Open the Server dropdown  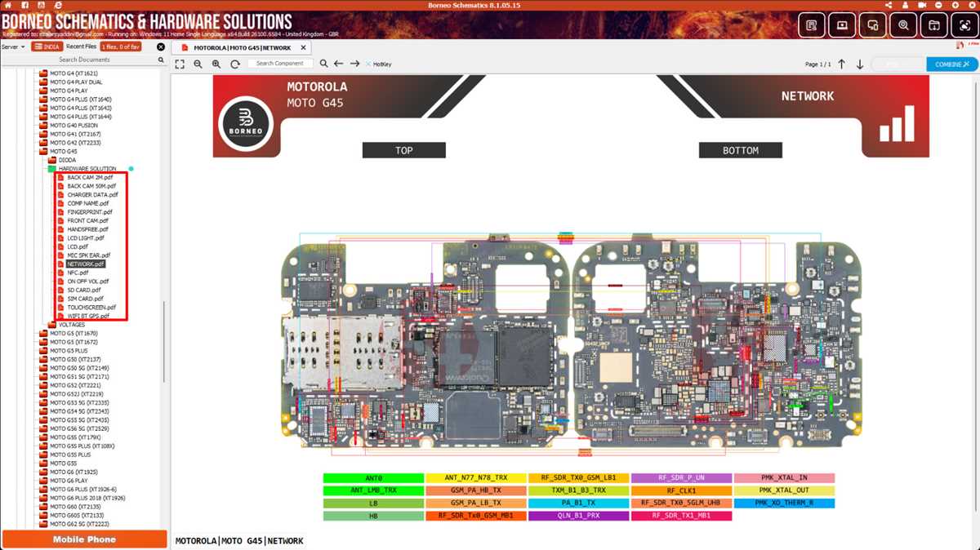pyautogui.click(x=13, y=47)
